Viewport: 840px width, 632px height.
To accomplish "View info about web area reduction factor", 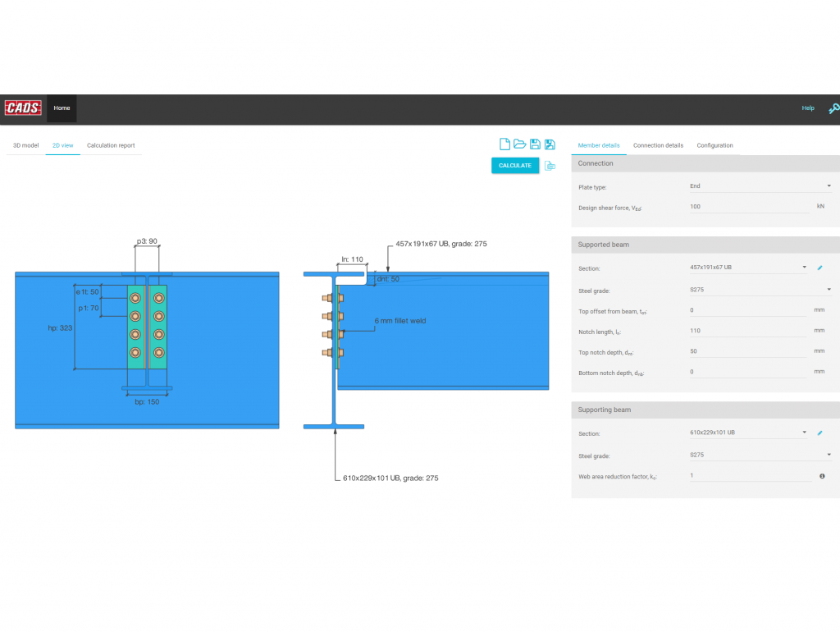I will point(822,475).
